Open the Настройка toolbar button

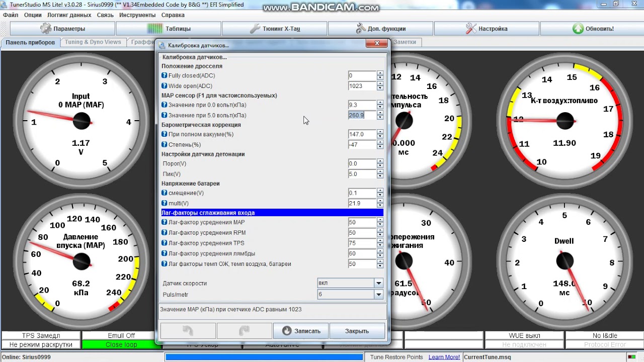coord(487,29)
